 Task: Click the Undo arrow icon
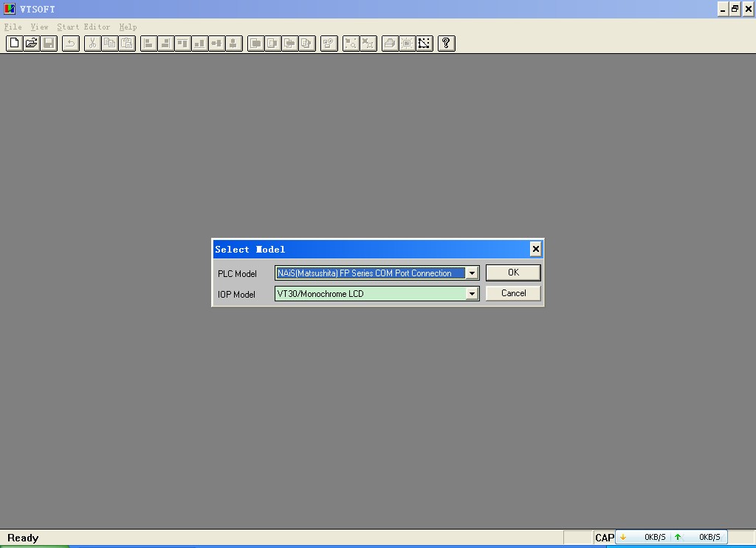71,44
